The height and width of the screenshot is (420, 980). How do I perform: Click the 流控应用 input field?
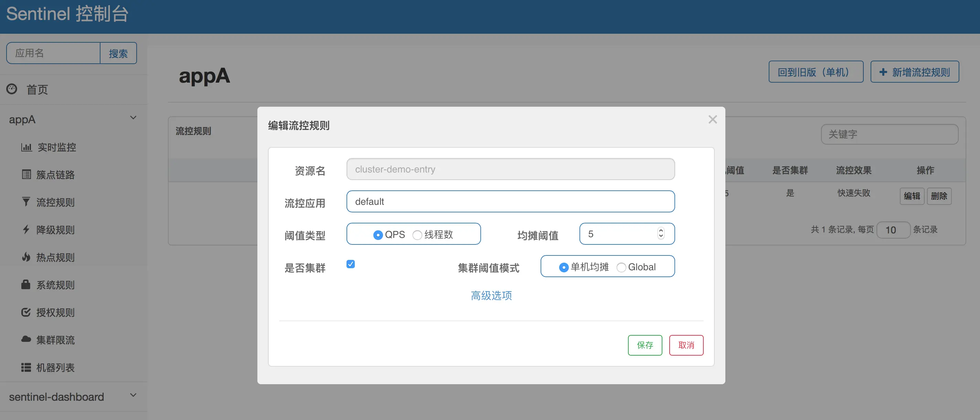pyautogui.click(x=510, y=201)
